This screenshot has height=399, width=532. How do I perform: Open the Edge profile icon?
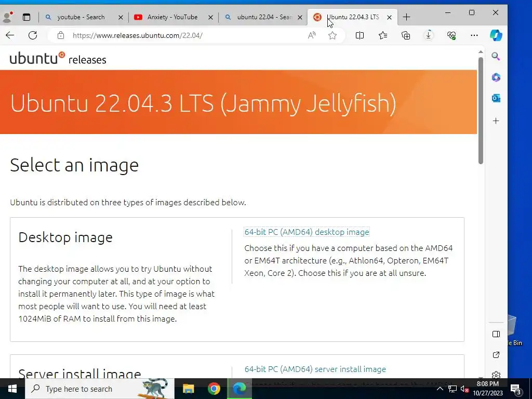click(7, 17)
